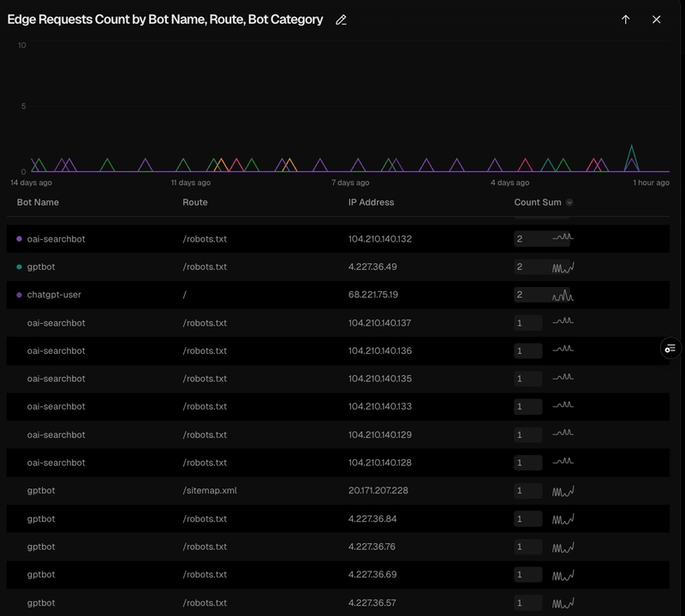Click the '/' route in the chatgpt-user row
Screen dimensions: 685x616
point(184,295)
